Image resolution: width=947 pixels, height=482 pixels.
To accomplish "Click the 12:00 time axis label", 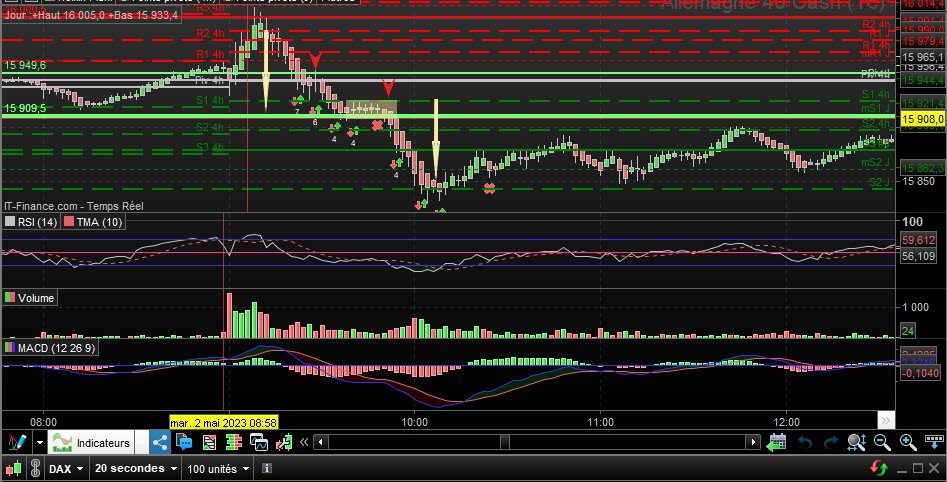I will (786, 422).
